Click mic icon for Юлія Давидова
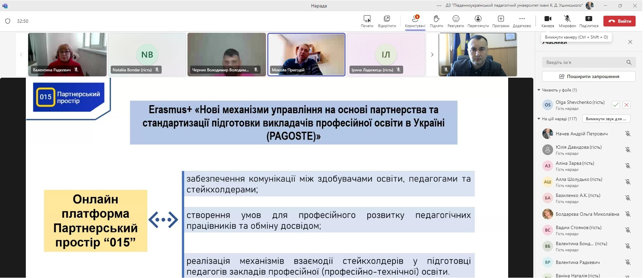The image size is (644, 278). click(x=628, y=150)
